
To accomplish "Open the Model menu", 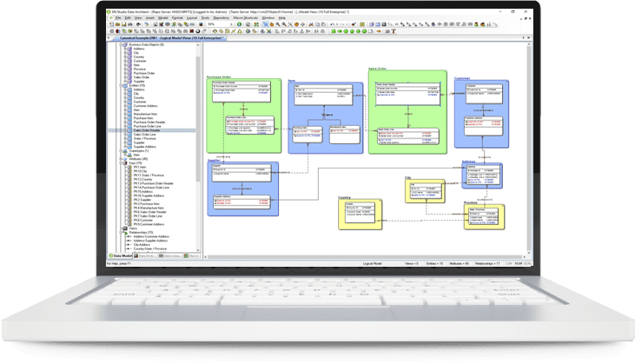I will tap(162, 18).
